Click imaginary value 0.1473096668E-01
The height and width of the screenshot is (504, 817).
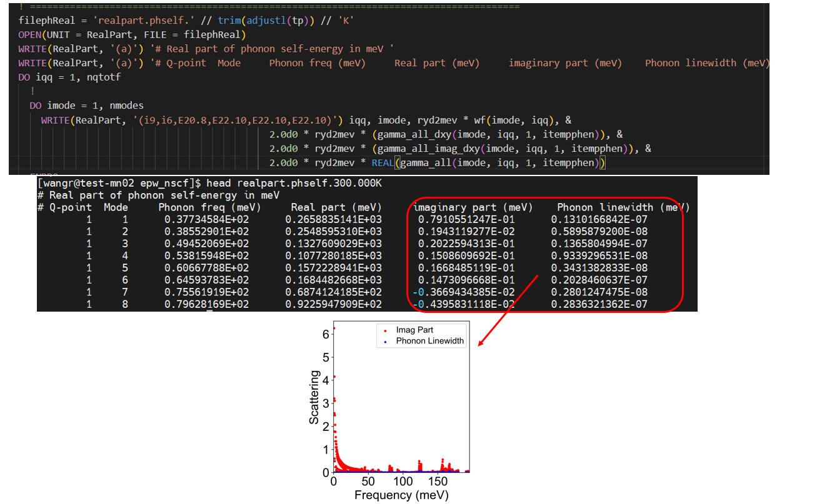(466, 280)
